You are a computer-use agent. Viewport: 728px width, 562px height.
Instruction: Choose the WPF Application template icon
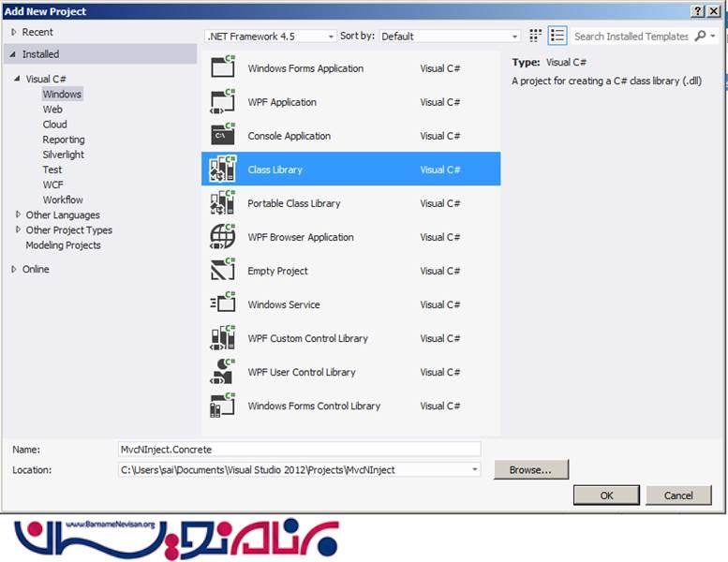[222, 102]
